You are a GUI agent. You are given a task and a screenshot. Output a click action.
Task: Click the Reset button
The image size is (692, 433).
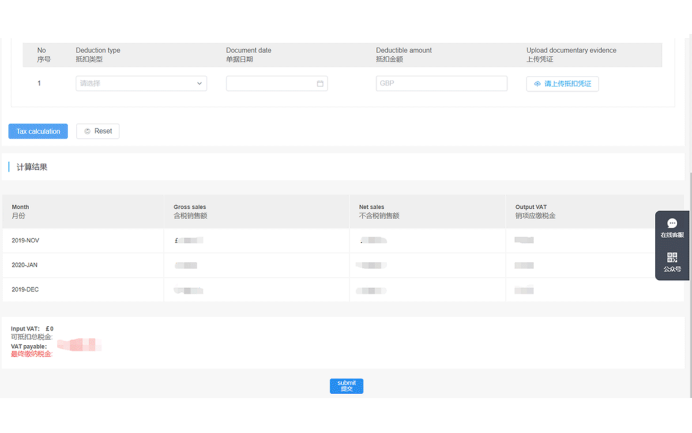point(98,131)
